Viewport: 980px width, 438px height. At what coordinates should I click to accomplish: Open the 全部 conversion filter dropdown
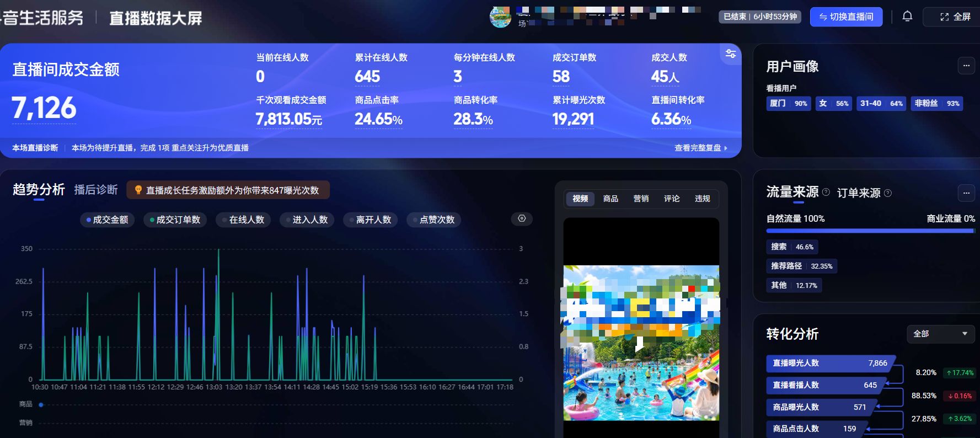940,334
